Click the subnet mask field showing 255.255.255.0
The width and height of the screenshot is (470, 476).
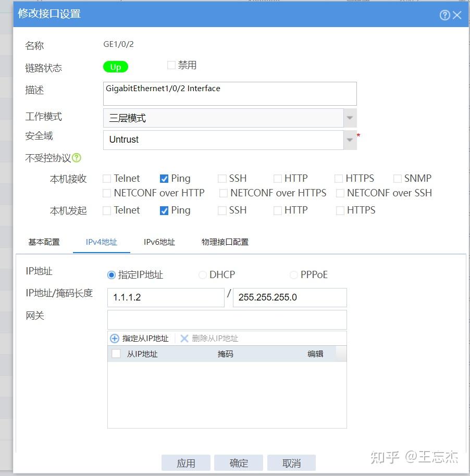pyautogui.click(x=289, y=297)
